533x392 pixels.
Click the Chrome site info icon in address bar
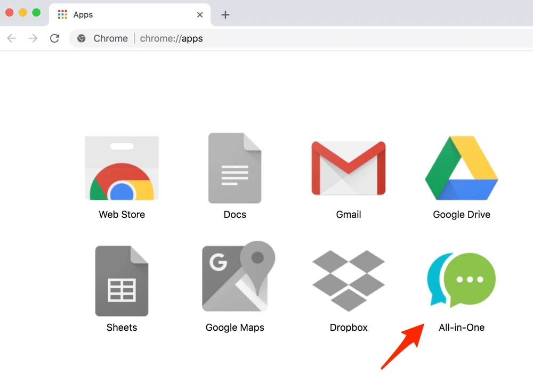click(x=82, y=38)
